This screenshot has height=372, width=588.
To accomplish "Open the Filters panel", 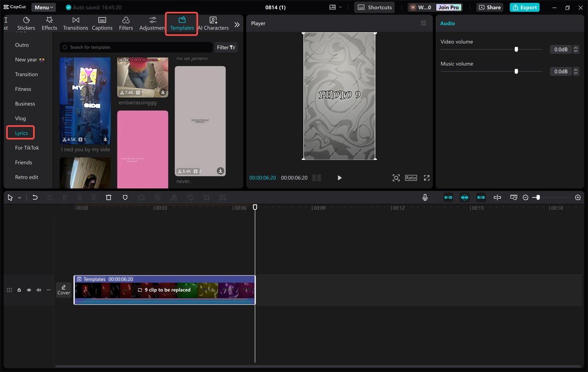I will tap(126, 23).
